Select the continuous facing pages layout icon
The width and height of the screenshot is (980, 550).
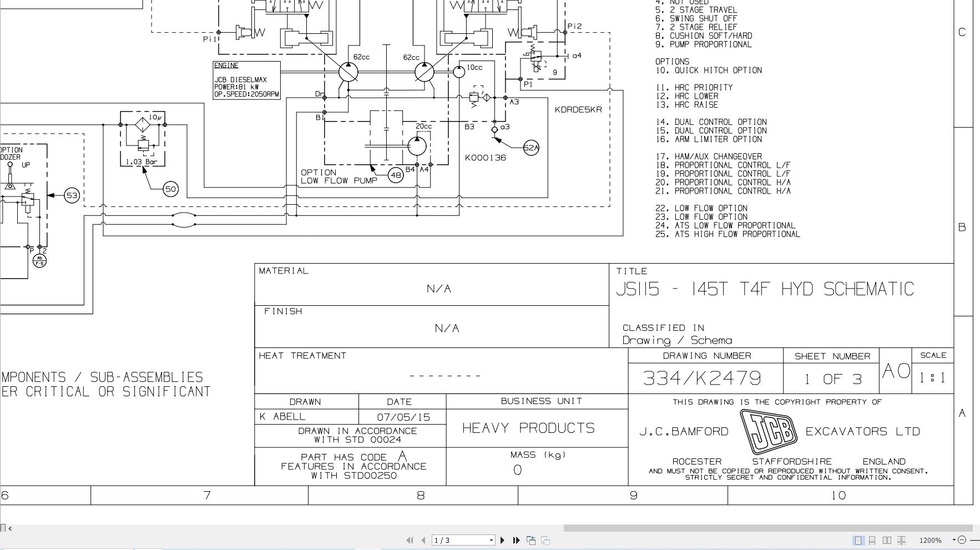pyautogui.click(x=902, y=539)
